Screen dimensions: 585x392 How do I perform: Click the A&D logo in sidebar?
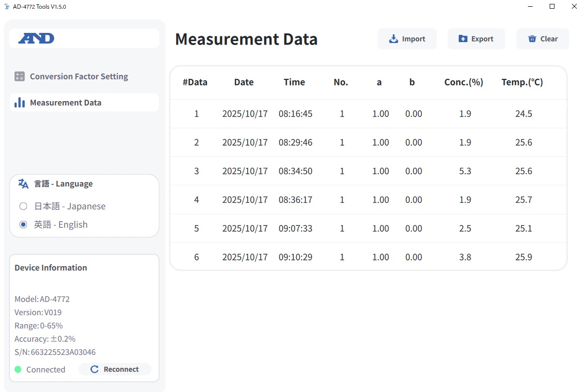[36, 39]
